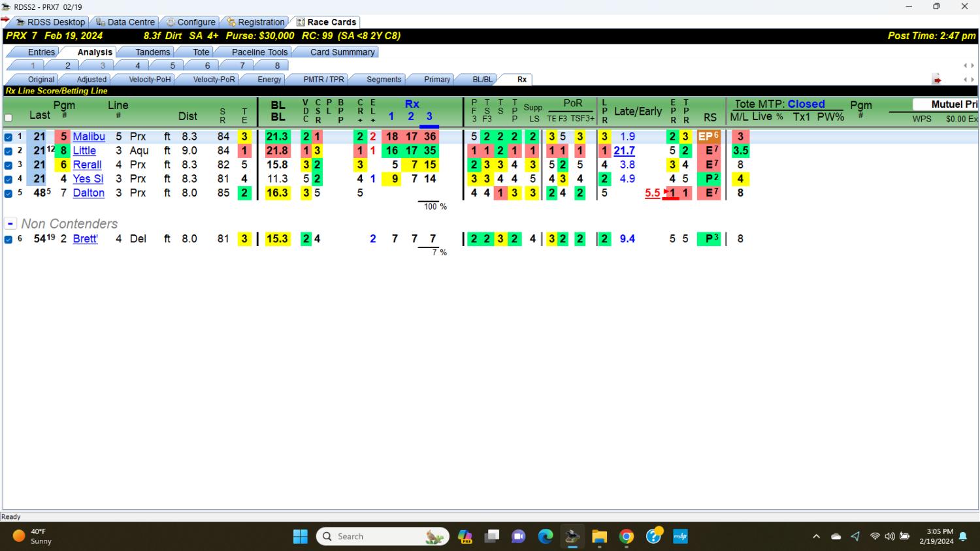Click the Mutuel Prices header field
Viewport: 980px width, 551px height.
click(945, 104)
